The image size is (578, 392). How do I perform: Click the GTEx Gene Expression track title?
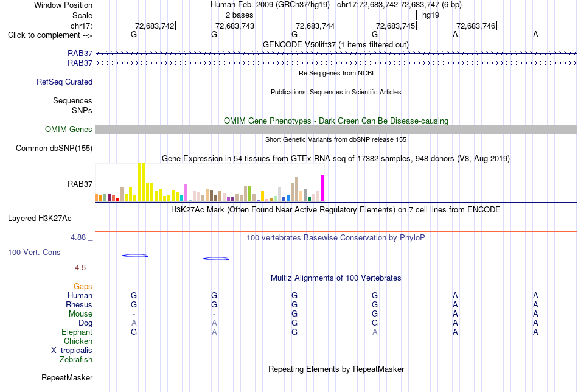point(336,159)
